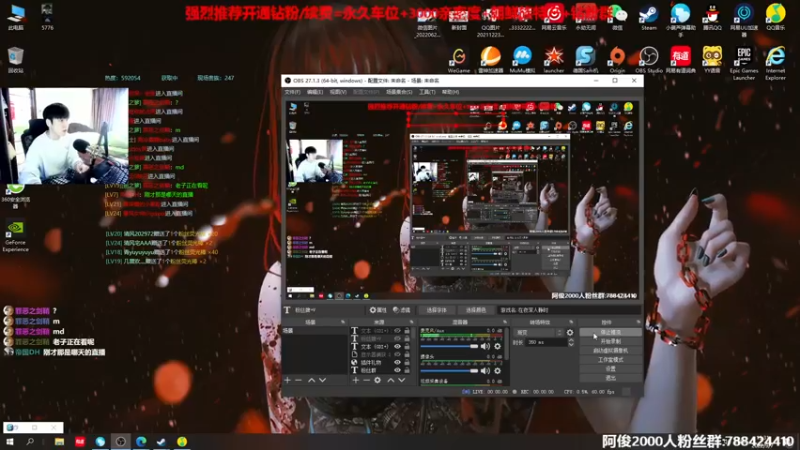Toggle visibility eye of globe browser source
This screenshot has height=450, width=800.
pyautogui.click(x=397, y=362)
